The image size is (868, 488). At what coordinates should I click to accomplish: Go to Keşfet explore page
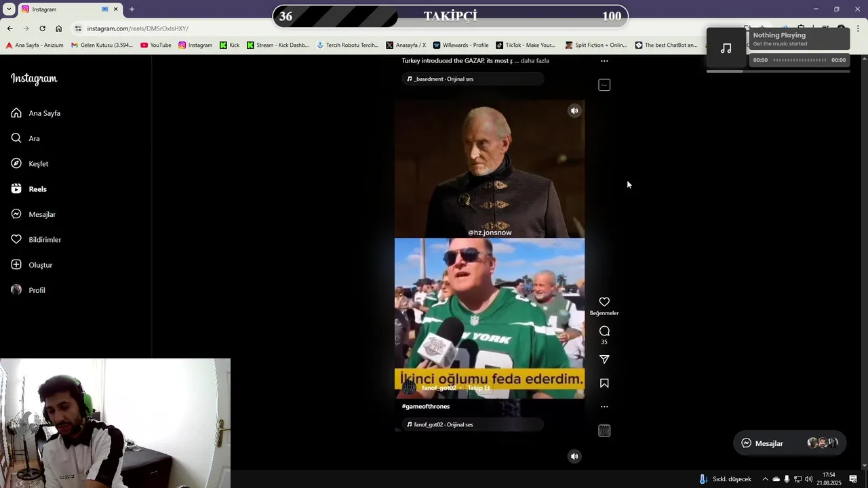pyautogui.click(x=30, y=164)
